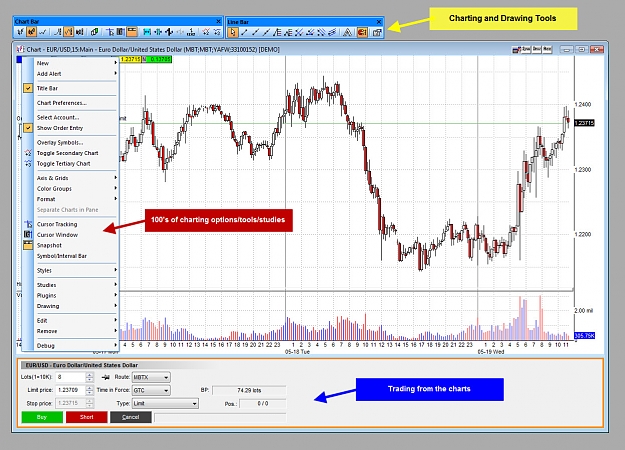Click the crosshair cursor tracking icon in Chart Bar
Screen dimensions: 625x450
coord(110,32)
